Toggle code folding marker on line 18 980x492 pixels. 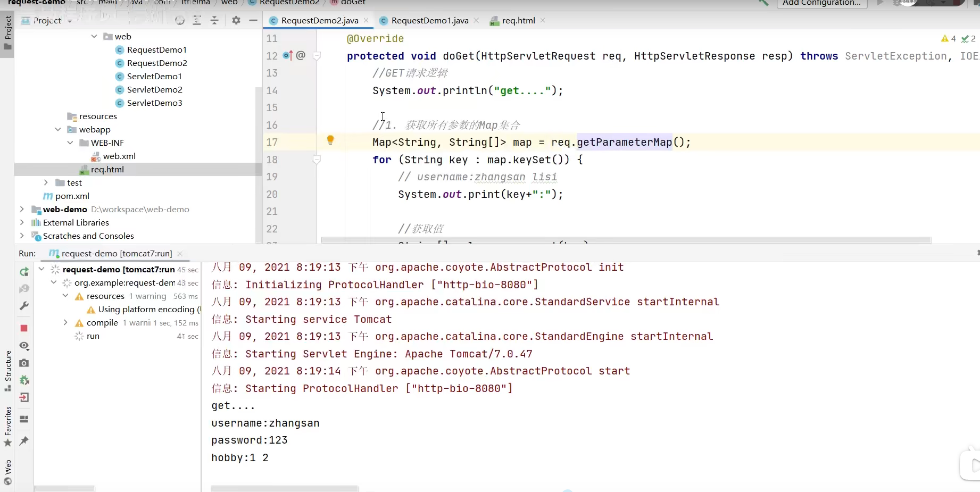pyautogui.click(x=317, y=160)
